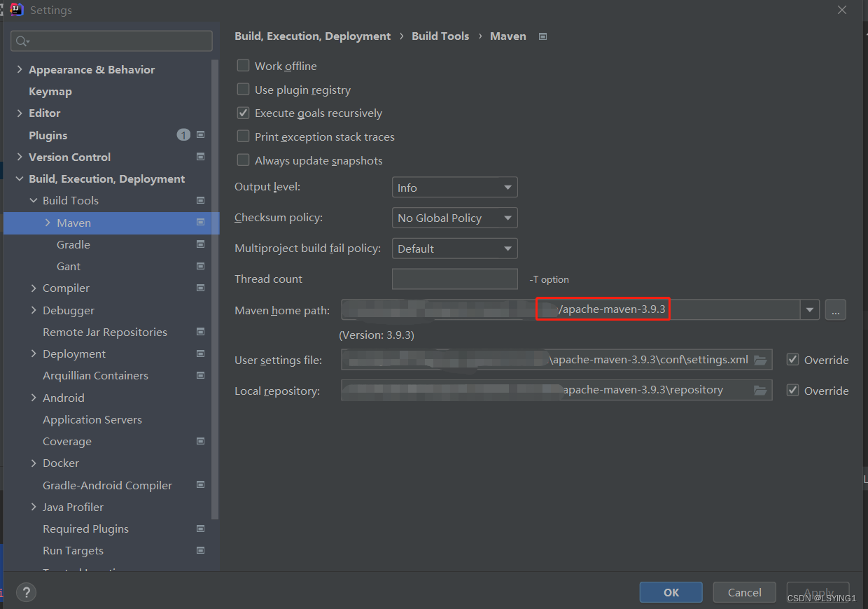Enable the Use plugin registry checkbox
Viewport: 868px width, 609px height.
243,90
